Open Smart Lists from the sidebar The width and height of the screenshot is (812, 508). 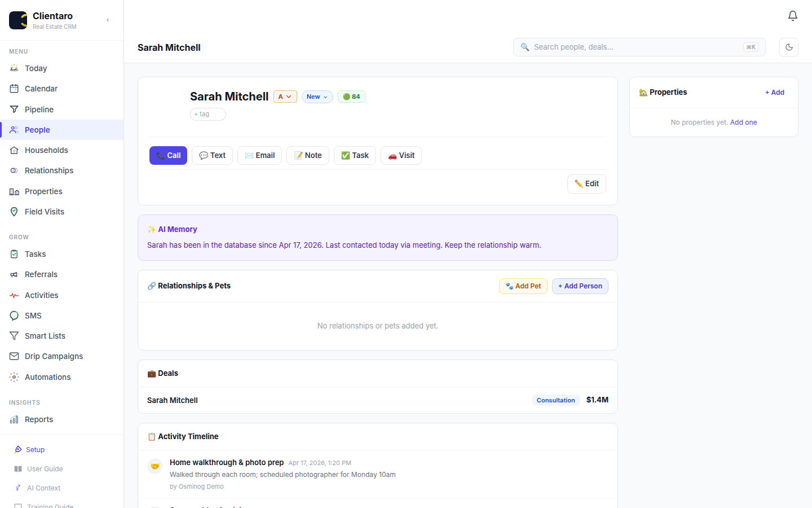click(44, 335)
